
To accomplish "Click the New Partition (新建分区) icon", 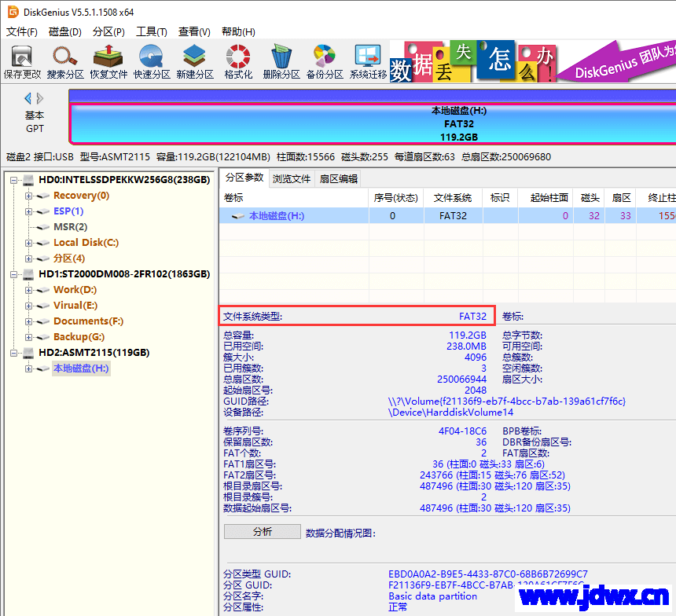I will click(x=195, y=62).
